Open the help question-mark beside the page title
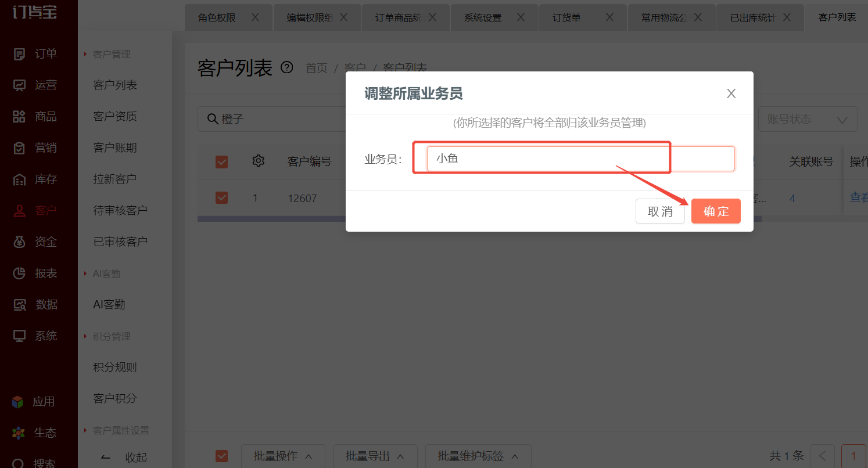The width and height of the screenshot is (868, 468). (287, 68)
